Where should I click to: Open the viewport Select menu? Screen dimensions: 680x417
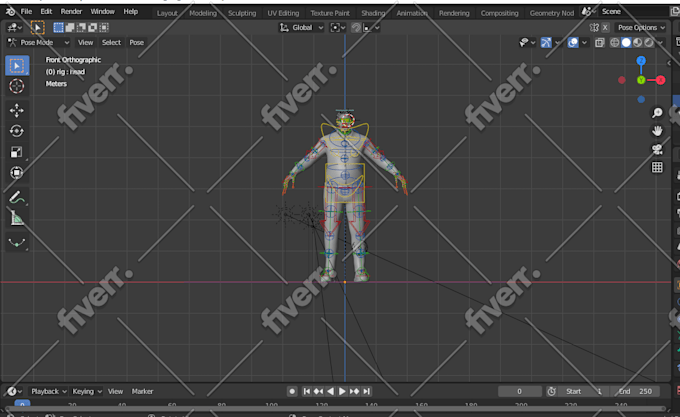[111, 42]
